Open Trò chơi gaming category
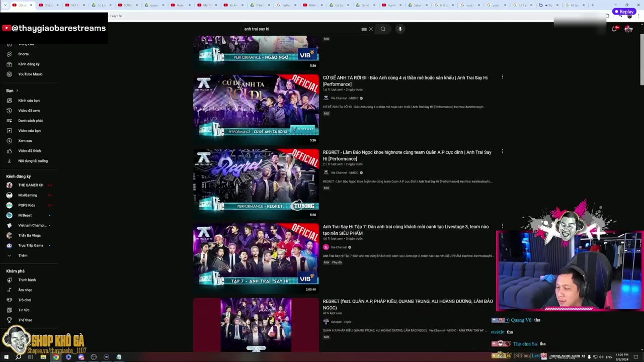The width and height of the screenshot is (644, 362). pyautogui.click(x=25, y=300)
